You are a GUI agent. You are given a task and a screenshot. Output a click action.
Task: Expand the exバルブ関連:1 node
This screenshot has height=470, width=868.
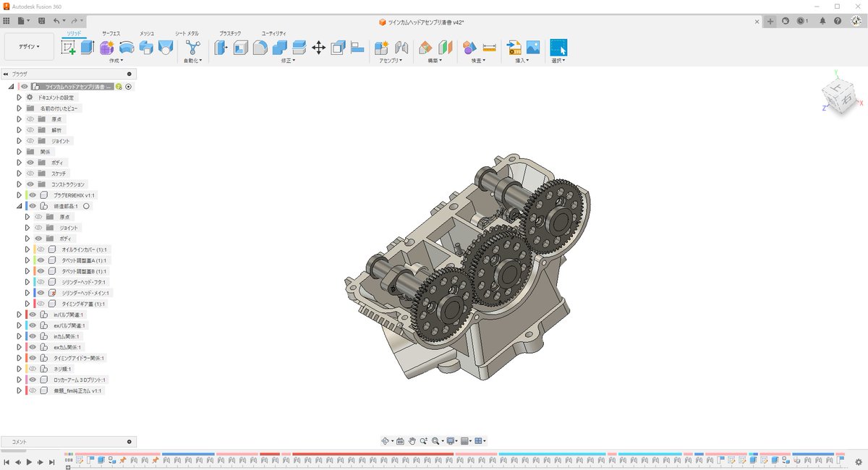coord(20,325)
